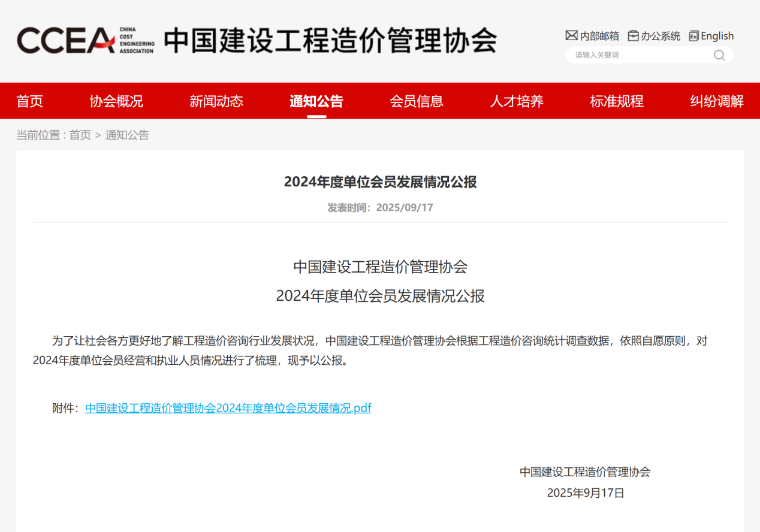
Task: Click the CCEA logo
Action: click(66, 40)
